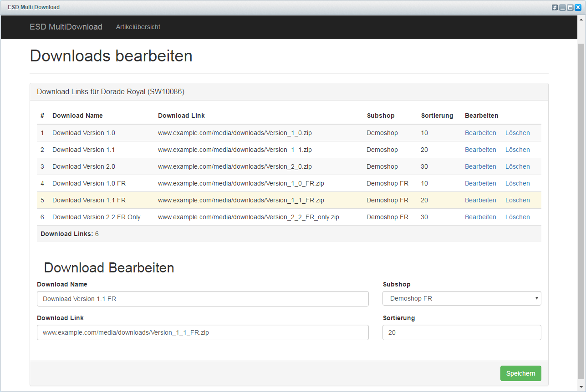Image resolution: width=586 pixels, height=392 pixels.
Task: Go to Artikelübersicht in the navbar
Action: (138, 27)
